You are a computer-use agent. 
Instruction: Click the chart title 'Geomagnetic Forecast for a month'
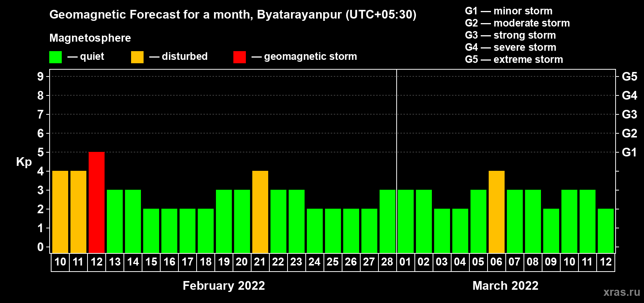(x=151, y=15)
